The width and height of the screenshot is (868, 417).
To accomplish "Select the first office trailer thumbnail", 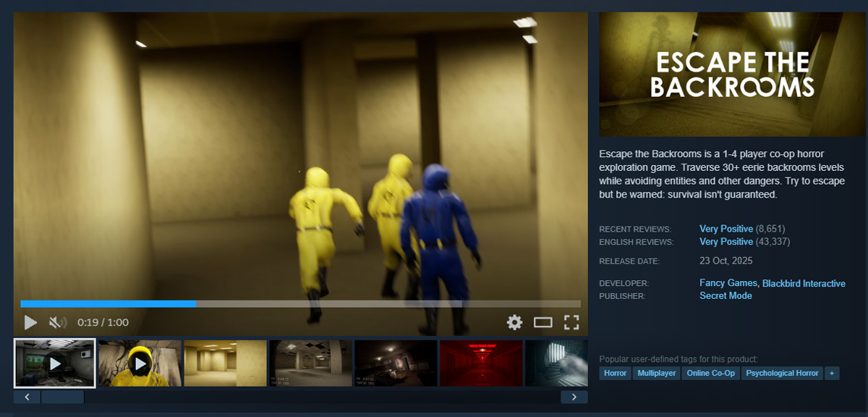I will coord(55,363).
